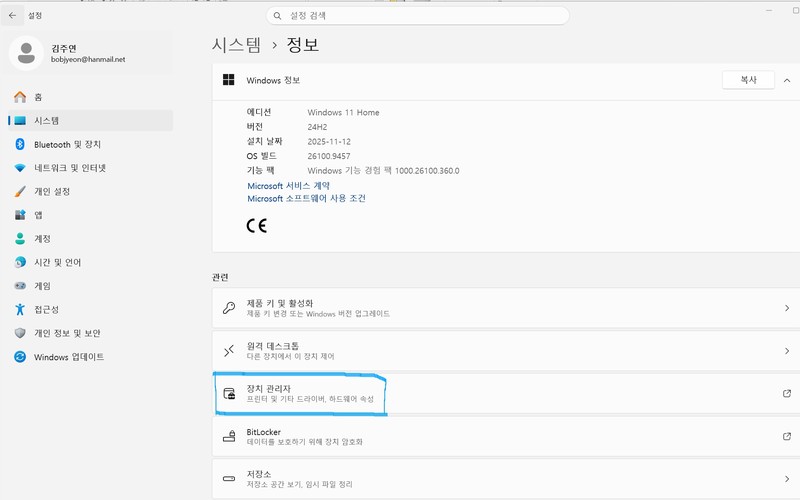Expand 제품 키 및 활성화 chevron
Viewport: 800px width, 500px height.
[x=787, y=308]
